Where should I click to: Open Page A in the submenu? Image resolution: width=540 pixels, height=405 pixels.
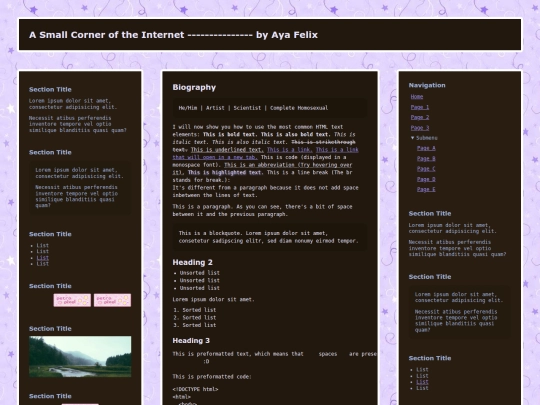pos(426,148)
